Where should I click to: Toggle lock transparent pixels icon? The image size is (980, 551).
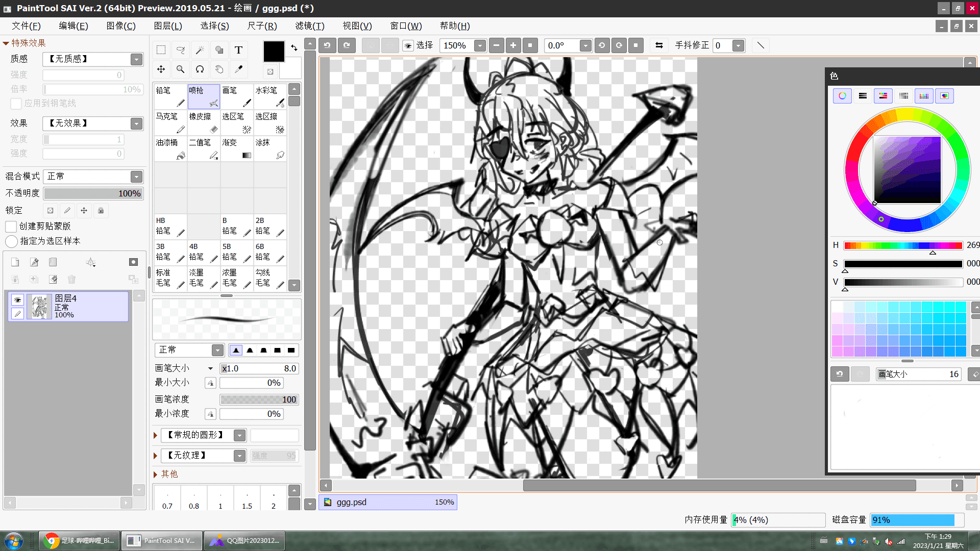(x=50, y=211)
